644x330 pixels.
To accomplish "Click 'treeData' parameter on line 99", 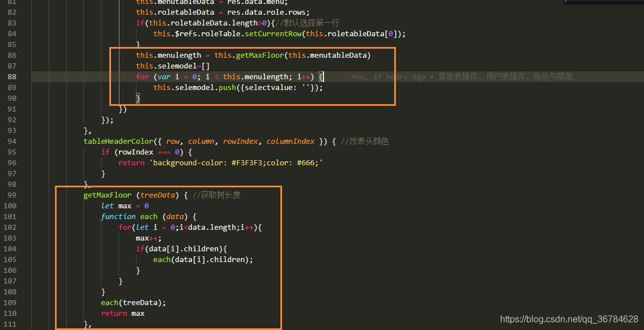I will coord(157,195).
